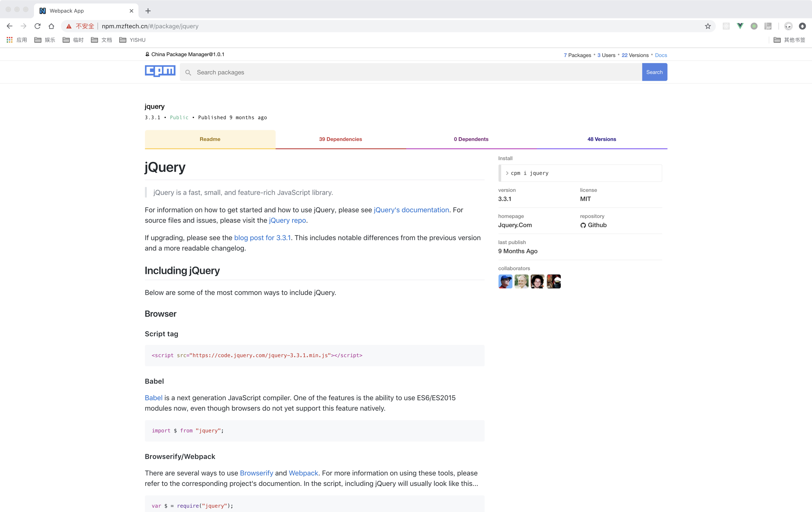Click the Github repository icon
The image size is (812, 512).
(x=583, y=225)
